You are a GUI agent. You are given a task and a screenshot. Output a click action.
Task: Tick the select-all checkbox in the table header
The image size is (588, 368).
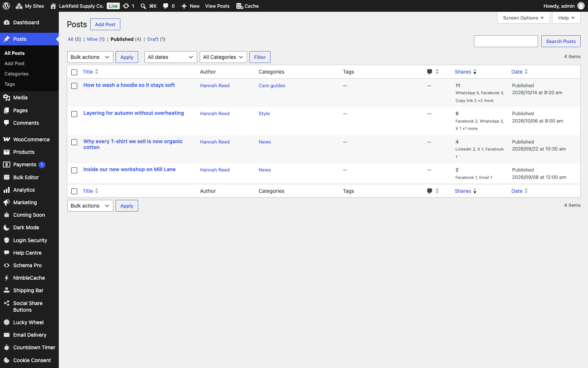tap(74, 72)
